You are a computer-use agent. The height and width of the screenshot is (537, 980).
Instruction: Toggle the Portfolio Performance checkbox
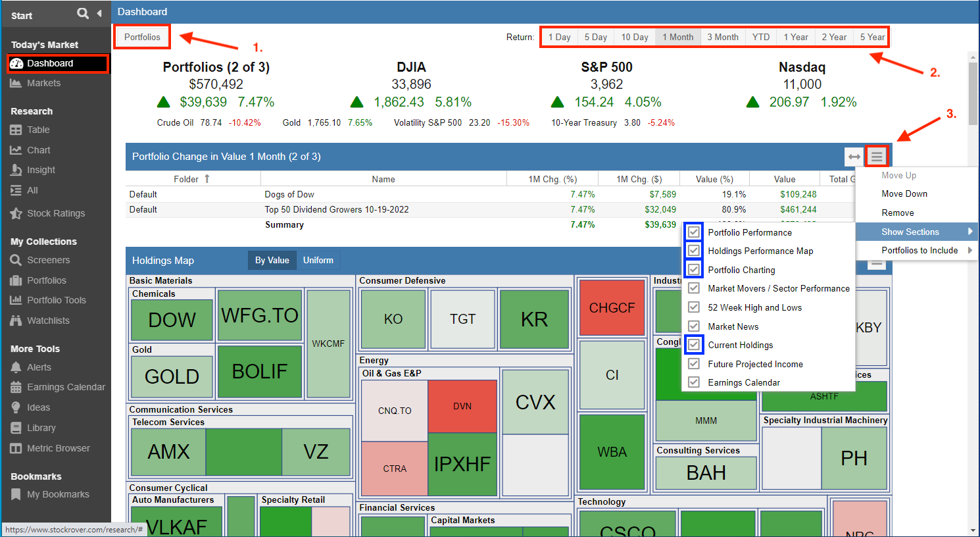693,232
